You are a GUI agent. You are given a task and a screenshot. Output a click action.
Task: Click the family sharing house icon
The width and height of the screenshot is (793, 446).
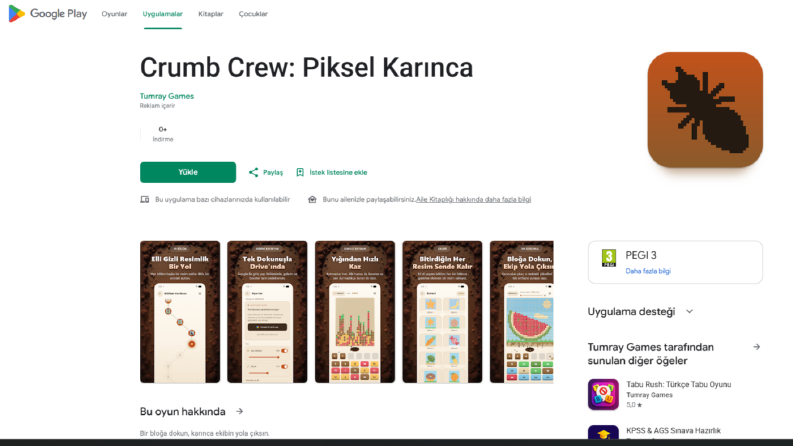[x=312, y=200]
